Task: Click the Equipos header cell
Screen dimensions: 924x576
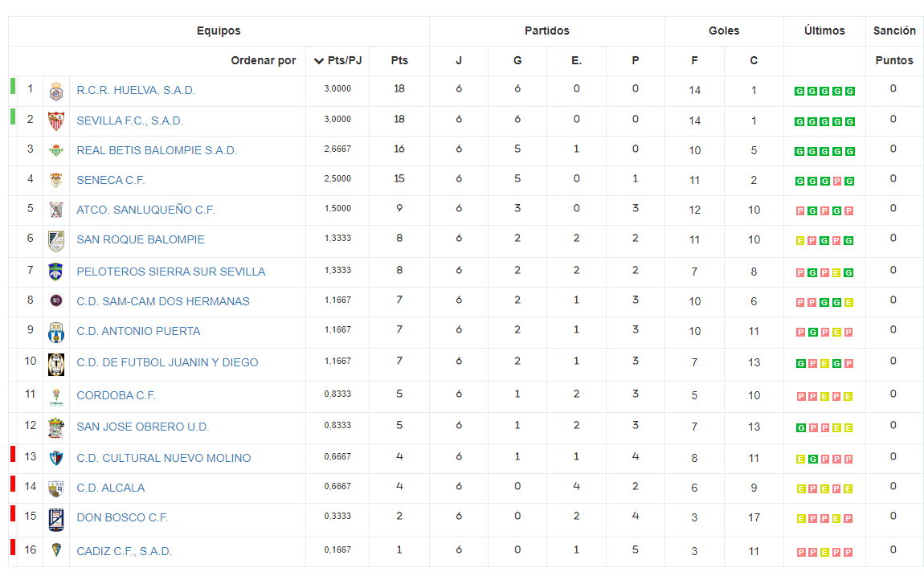Action: click(x=219, y=31)
